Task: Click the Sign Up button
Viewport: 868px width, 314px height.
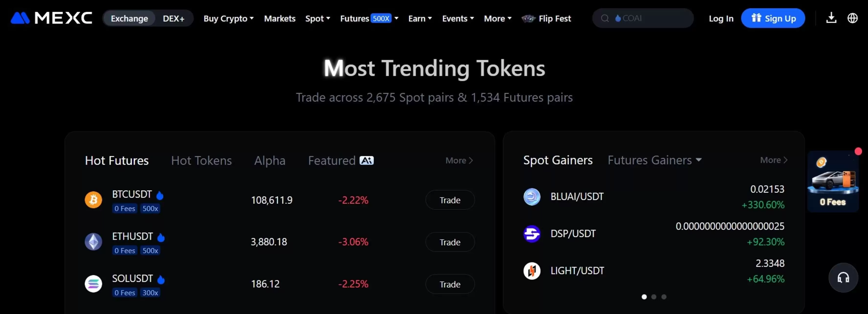Action: [x=773, y=18]
